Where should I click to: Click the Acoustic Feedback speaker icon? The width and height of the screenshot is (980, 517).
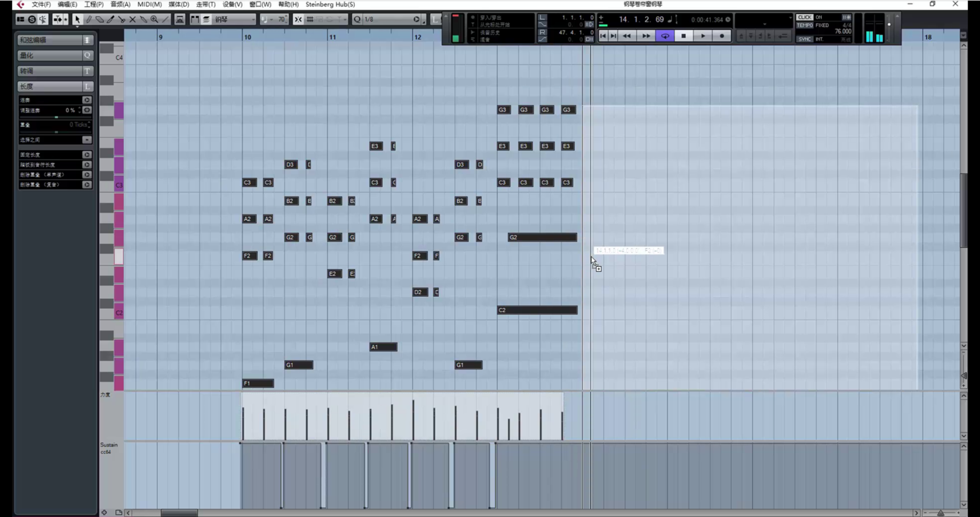coord(43,19)
